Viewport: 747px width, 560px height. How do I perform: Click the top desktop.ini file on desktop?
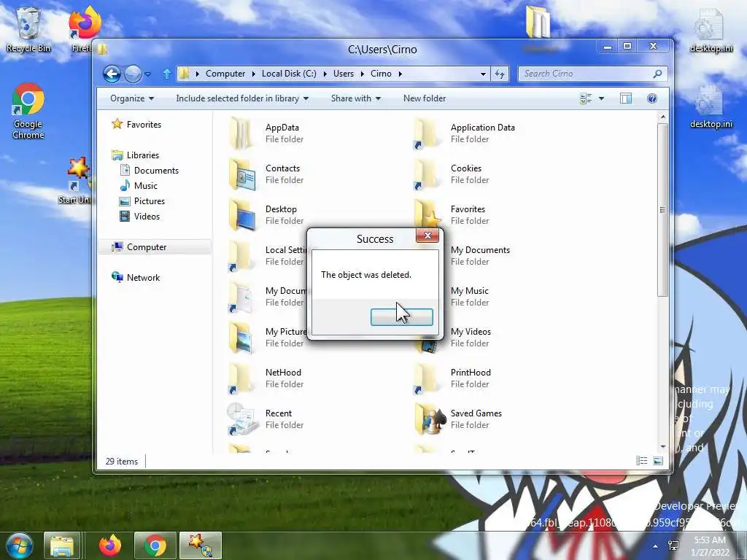click(x=711, y=31)
